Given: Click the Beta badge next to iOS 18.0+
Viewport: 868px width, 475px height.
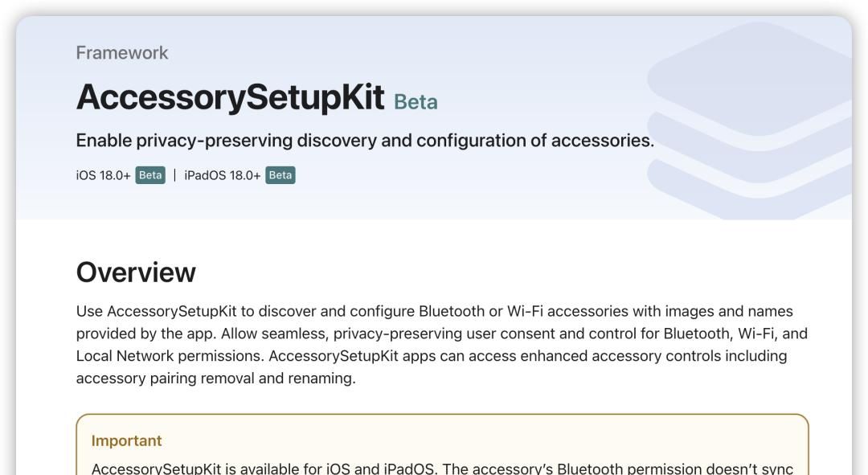Looking at the screenshot, I should pyautogui.click(x=150, y=175).
